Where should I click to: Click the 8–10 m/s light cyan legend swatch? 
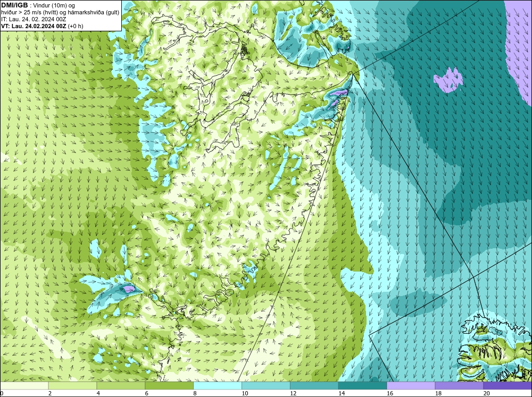pyautogui.click(x=218, y=386)
